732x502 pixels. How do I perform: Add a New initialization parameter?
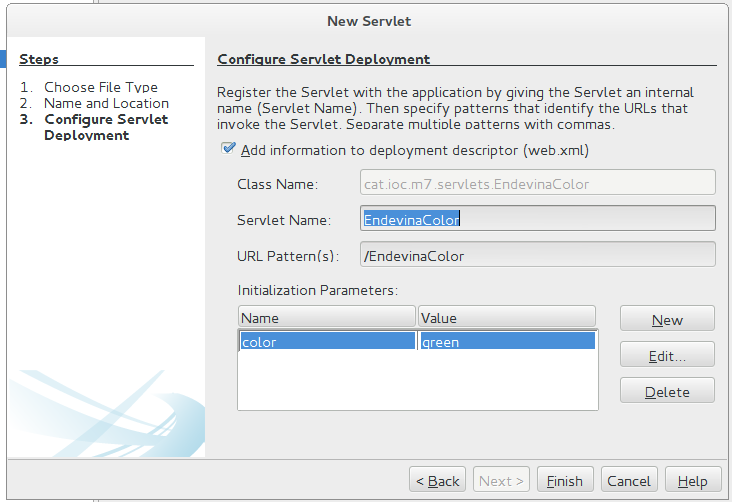pos(667,318)
